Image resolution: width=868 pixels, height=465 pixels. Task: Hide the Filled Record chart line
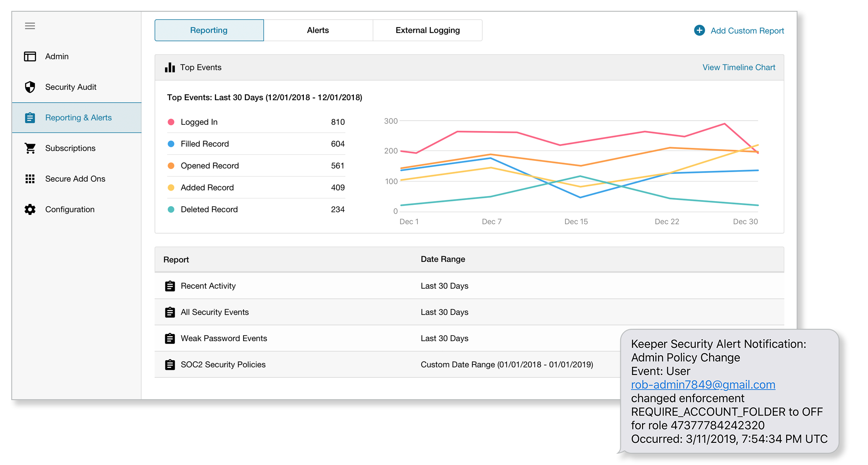(x=171, y=144)
